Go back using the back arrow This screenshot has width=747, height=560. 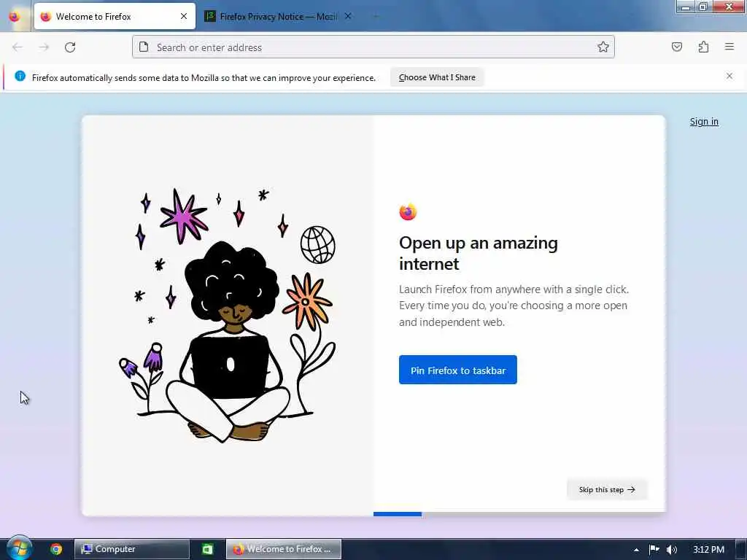click(x=18, y=47)
